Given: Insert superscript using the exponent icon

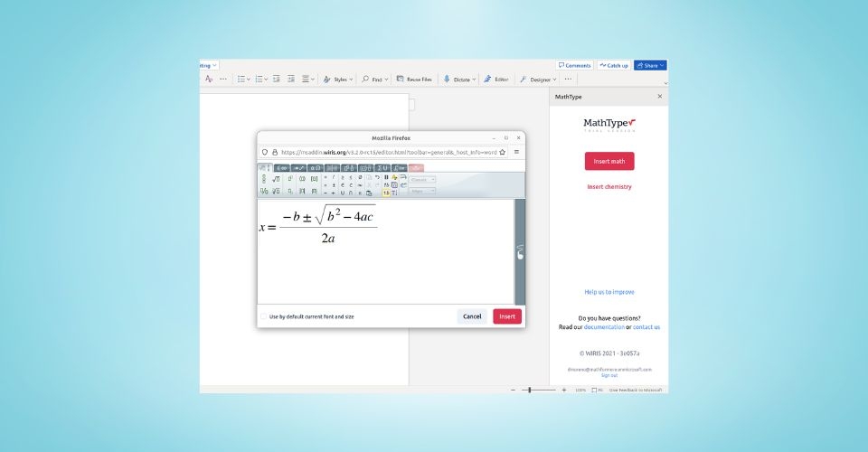Looking at the screenshot, I should 290,179.
